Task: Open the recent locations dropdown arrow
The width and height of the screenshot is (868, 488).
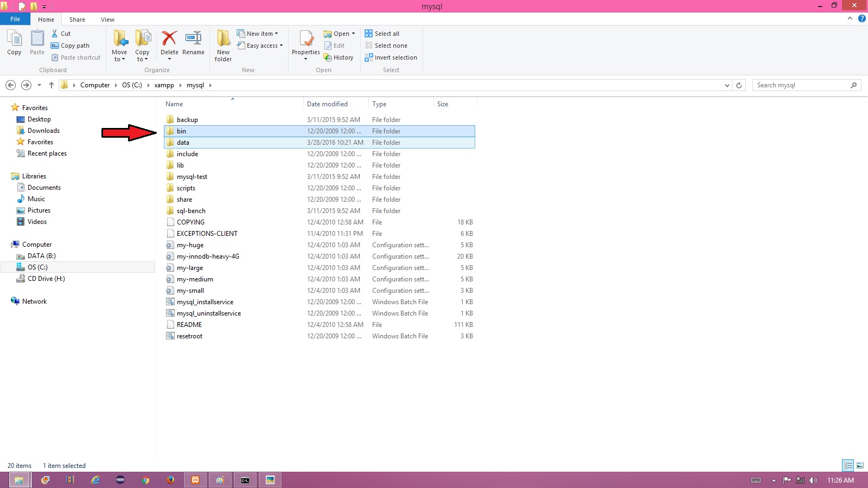Action: pos(39,85)
